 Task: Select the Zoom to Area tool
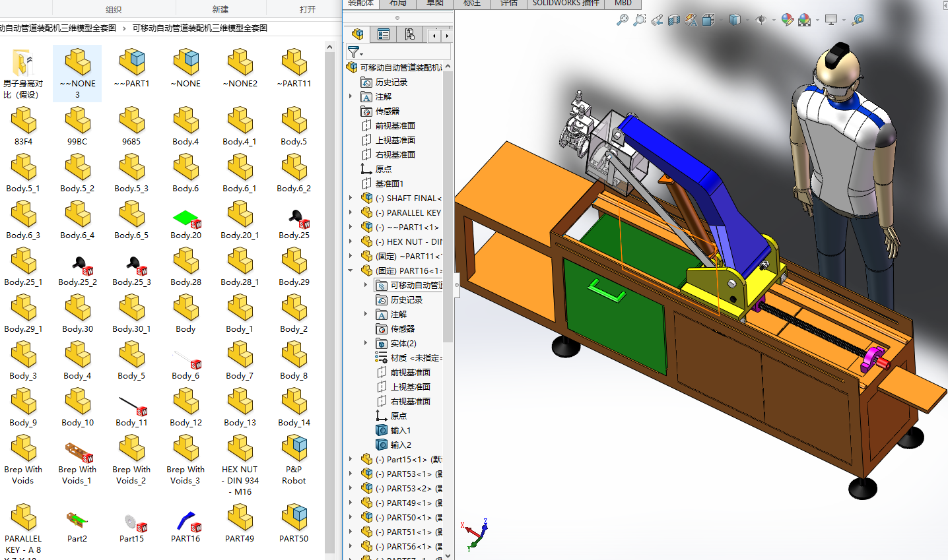[640, 20]
